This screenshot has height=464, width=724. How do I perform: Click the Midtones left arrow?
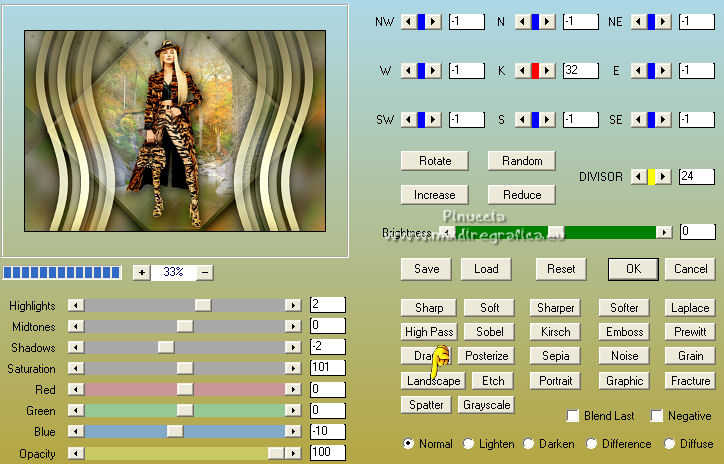76,326
